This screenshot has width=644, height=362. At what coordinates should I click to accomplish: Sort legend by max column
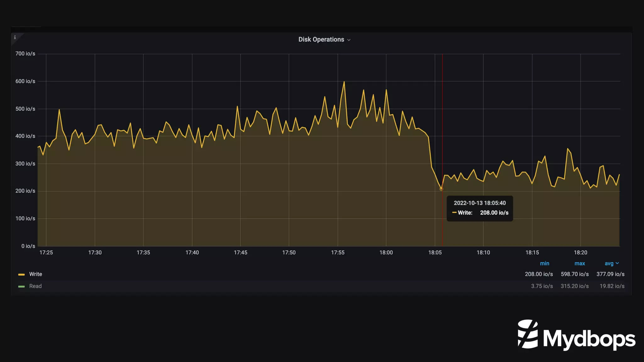[580, 264]
